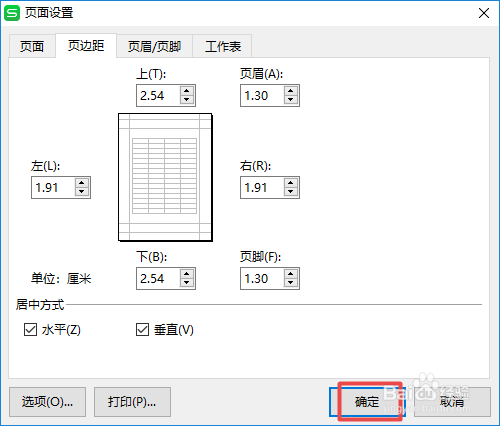Image resolution: width=500 pixels, height=426 pixels.
Task: Click the page margin preview thumbnail
Action: (x=165, y=177)
